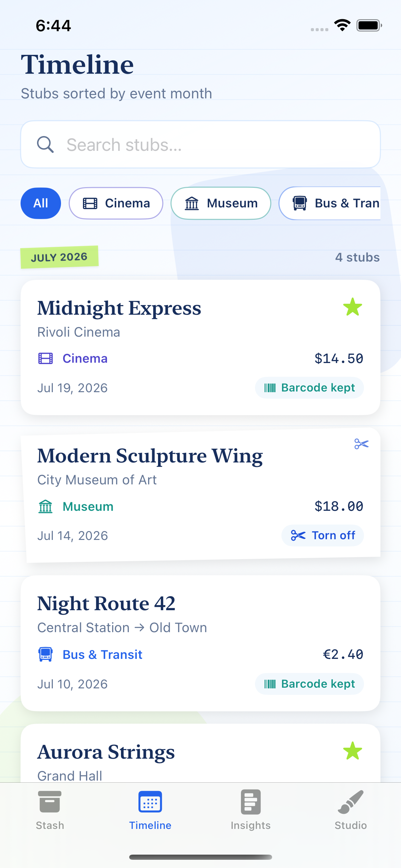Click the museum building icon on sculpture card
Image resolution: width=401 pixels, height=868 pixels.
click(46, 506)
